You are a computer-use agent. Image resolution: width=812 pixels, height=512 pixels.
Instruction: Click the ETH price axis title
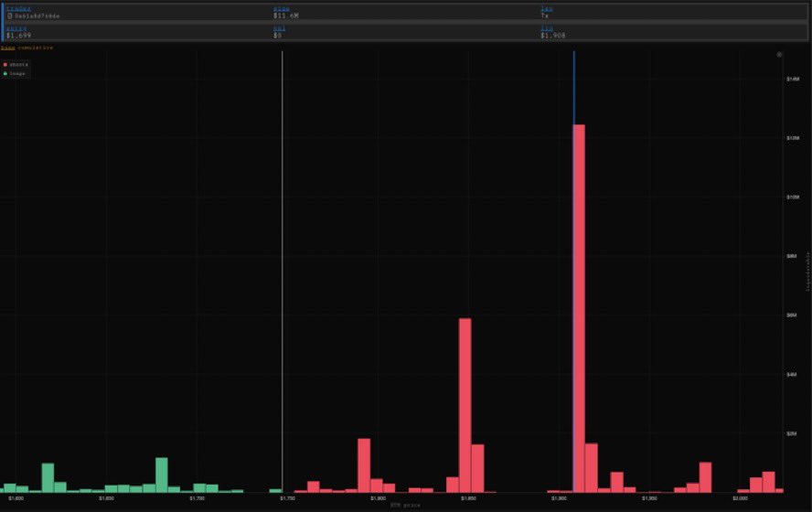tap(405, 506)
